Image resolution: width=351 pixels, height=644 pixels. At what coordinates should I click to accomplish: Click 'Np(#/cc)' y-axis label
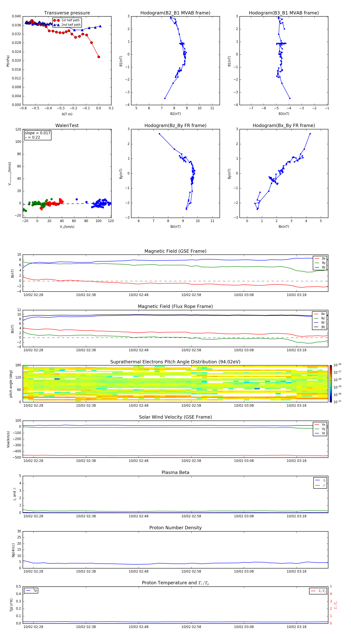pyautogui.click(x=13, y=550)
